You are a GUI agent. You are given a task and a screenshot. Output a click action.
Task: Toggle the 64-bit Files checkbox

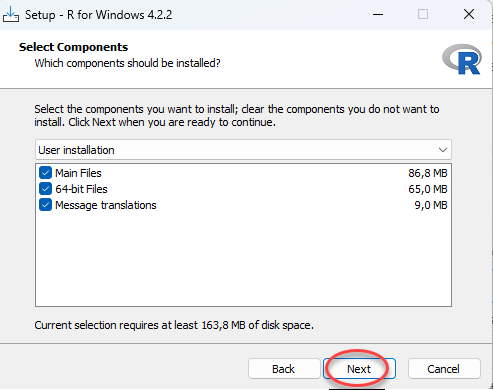(45, 189)
